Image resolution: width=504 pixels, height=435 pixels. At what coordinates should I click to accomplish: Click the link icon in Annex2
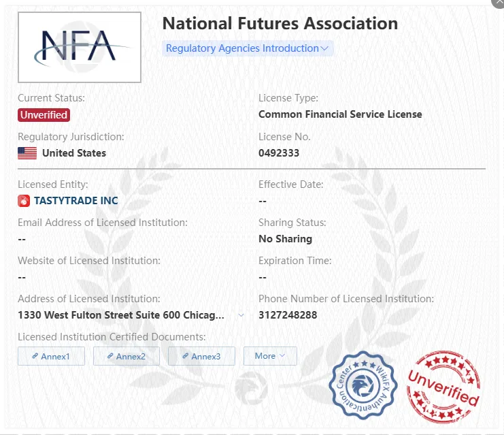pyautogui.click(x=110, y=356)
